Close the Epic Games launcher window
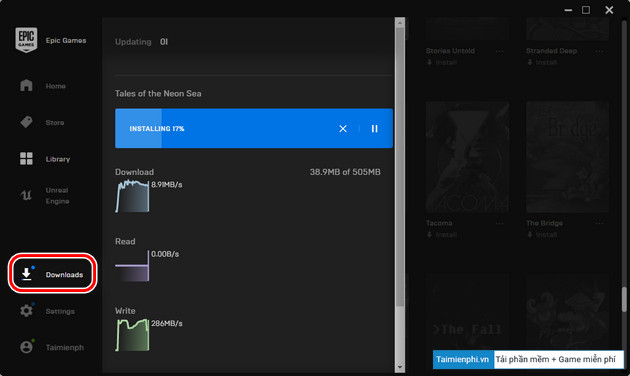The width and height of the screenshot is (630, 376). [609, 10]
